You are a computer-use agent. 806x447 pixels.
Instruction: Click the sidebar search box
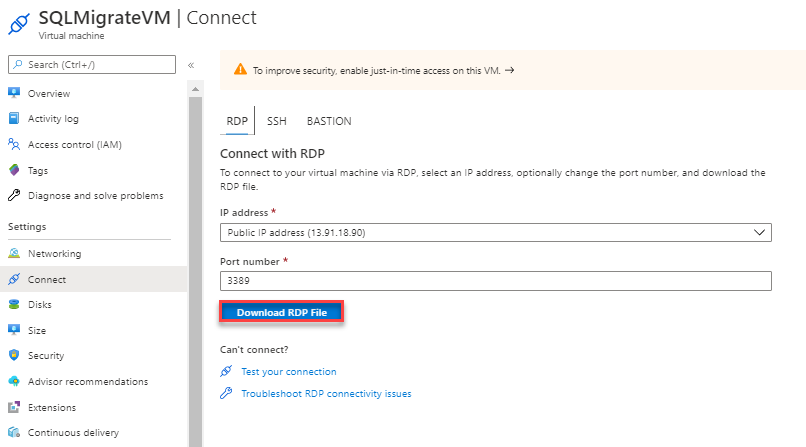[91, 65]
